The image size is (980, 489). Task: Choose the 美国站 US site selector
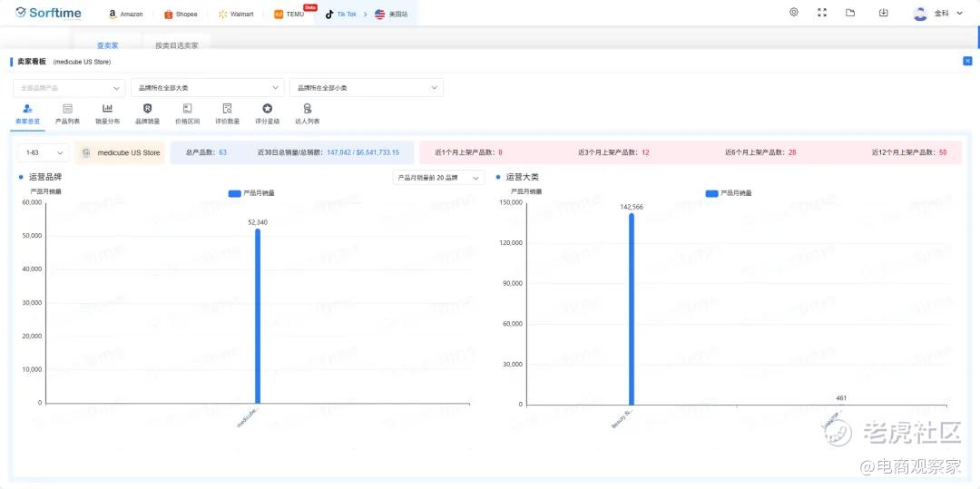click(391, 14)
